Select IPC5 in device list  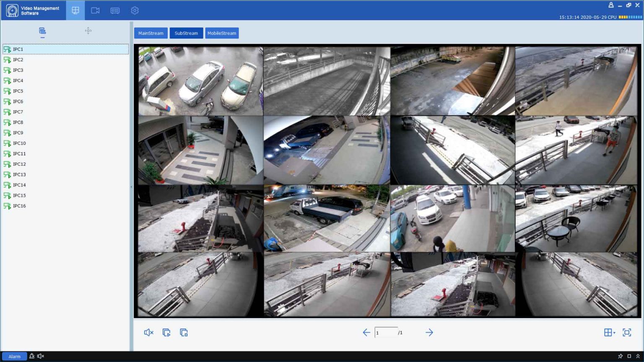pos(66,91)
